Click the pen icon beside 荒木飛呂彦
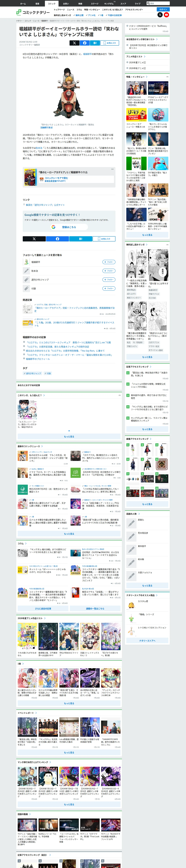The image size is (186, 868). [131, 536]
